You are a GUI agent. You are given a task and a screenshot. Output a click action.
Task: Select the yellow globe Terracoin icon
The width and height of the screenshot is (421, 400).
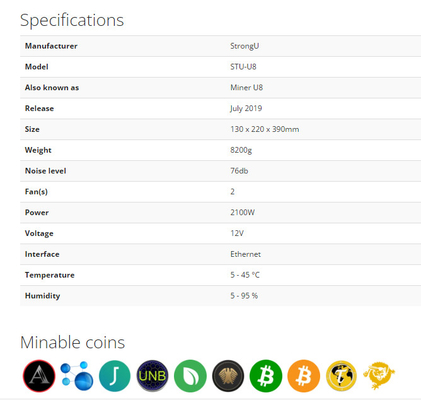pyautogui.click(x=341, y=376)
